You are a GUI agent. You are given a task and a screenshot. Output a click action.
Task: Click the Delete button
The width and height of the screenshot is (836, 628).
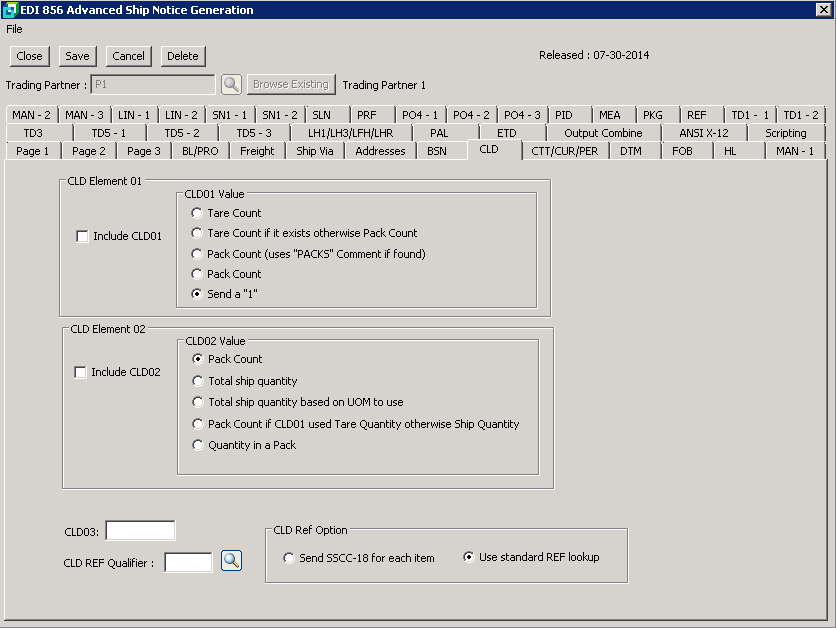tap(182, 56)
